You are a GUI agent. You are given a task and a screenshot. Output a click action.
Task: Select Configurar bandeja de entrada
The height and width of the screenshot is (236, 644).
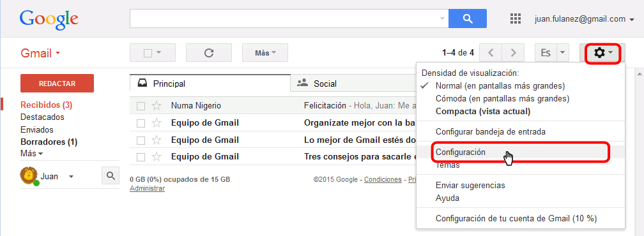[491, 132]
